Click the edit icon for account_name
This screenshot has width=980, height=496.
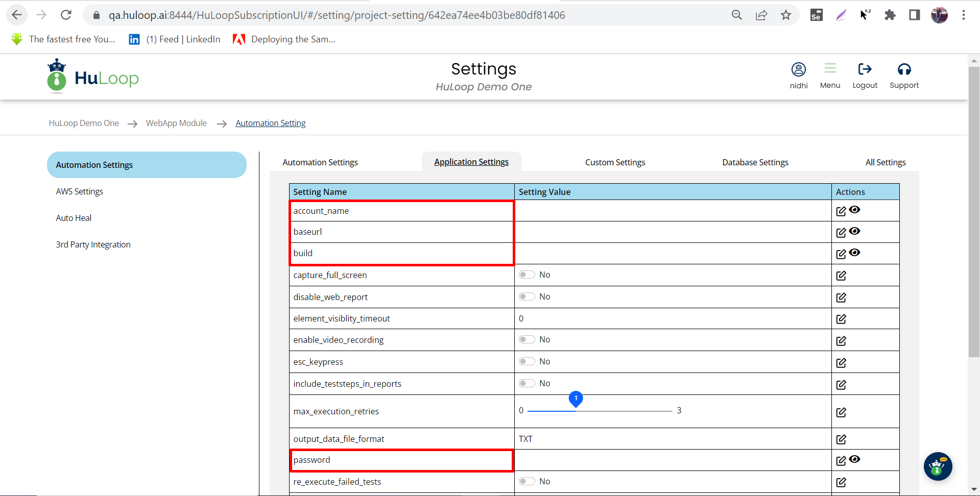pyautogui.click(x=841, y=211)
